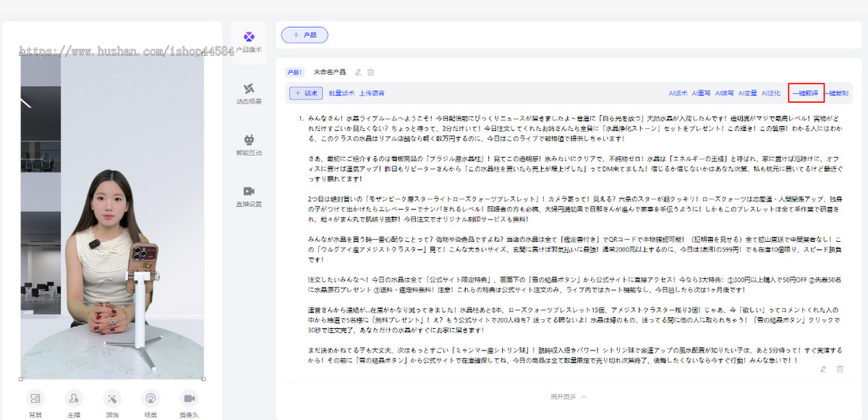Click the 一键复制 copy button
Viewport: 868px width, 420px height.
pyautogui.click(x=836, y=93)
